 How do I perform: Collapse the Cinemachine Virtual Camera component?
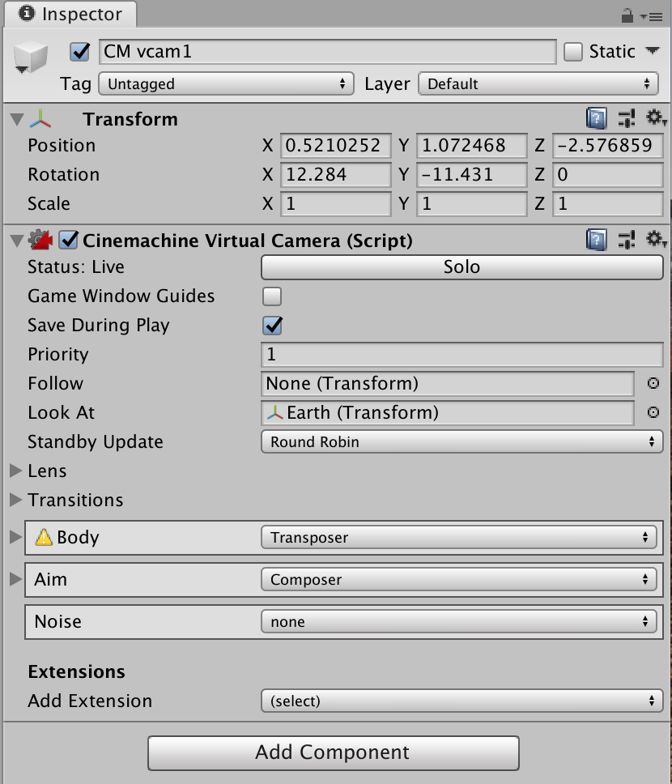tap(16, 241)
